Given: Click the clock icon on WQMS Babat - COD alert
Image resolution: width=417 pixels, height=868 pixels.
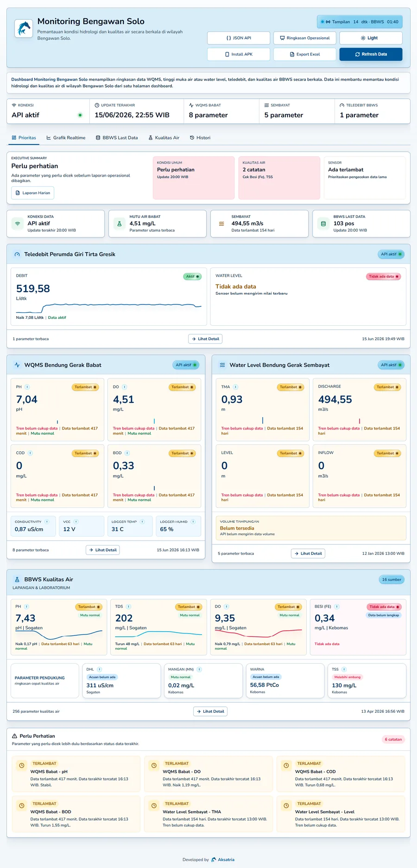Looking at the screenshot, I should click(x=286, y=766).
